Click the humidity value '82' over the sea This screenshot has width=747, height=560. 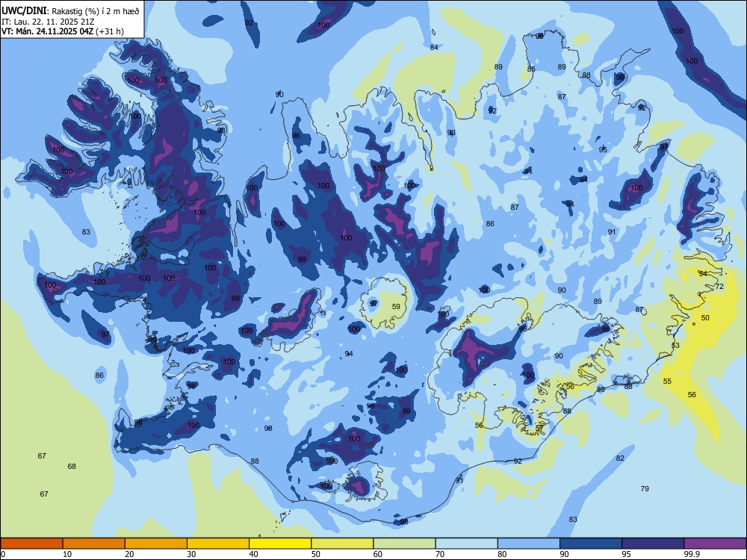(x=620, y=458)
